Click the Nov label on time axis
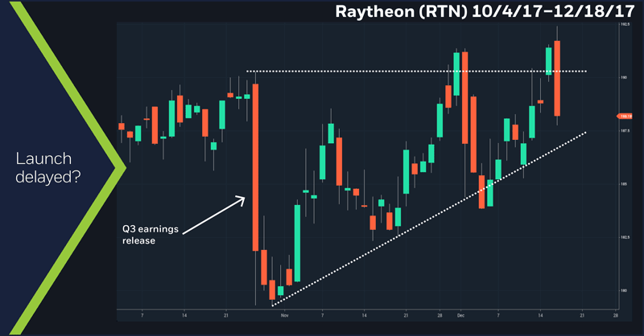This screenshot has height=336, width=644. [x=285, y=316]
